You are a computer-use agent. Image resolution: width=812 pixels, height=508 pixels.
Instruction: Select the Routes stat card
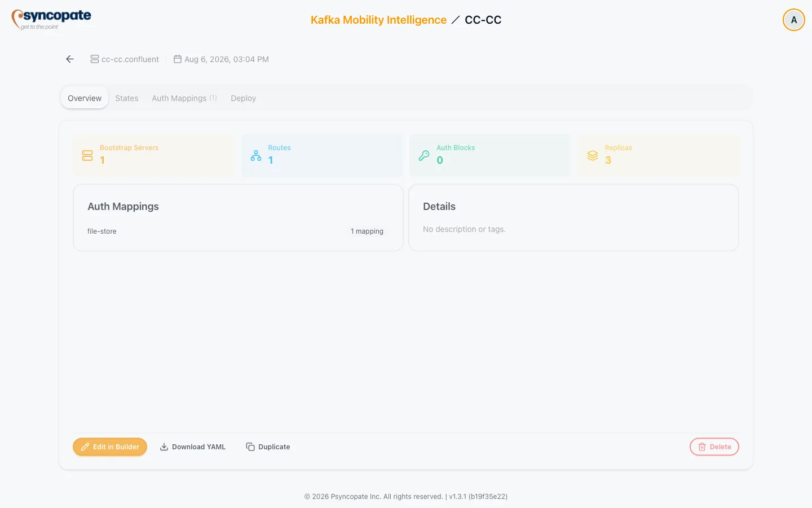[322, 156]
